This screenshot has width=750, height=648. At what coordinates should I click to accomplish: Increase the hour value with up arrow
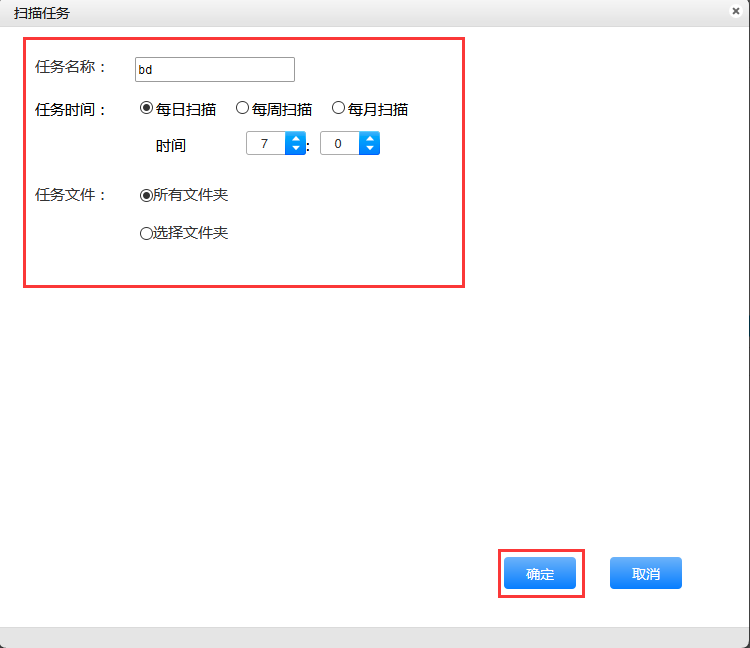point(296,139)
